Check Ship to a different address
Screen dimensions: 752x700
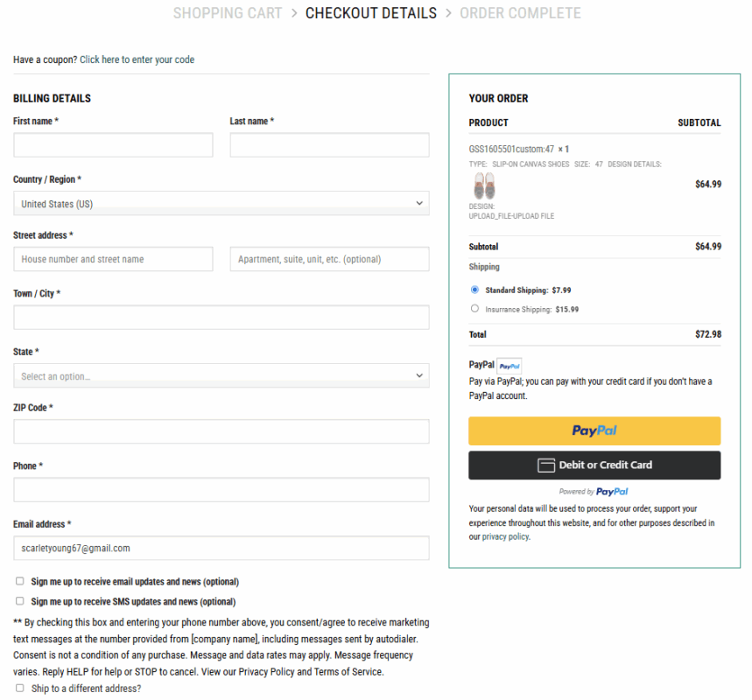click(x=19, y=688)
